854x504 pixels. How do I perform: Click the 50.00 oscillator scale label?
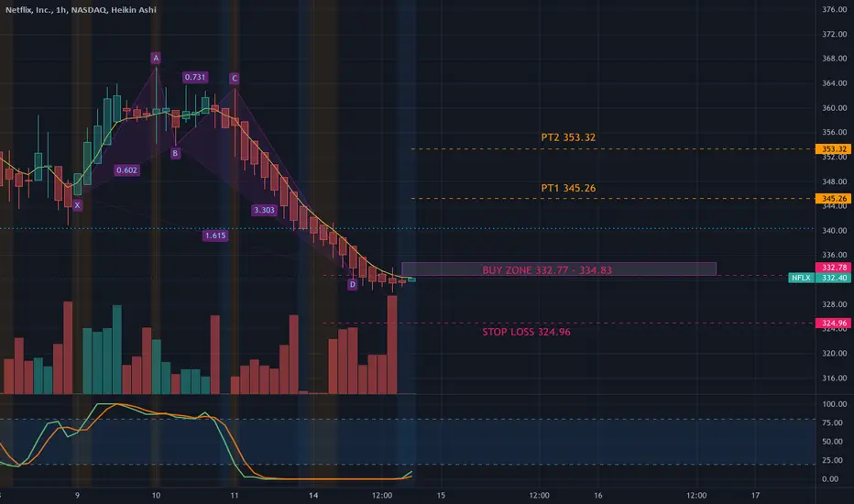coord(832,442)
